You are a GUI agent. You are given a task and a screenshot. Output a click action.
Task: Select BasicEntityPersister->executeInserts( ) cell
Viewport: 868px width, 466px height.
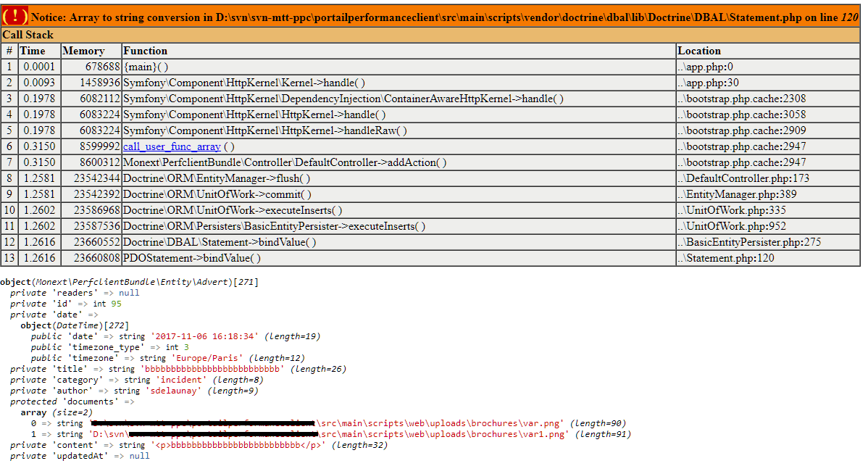(398, 226)
